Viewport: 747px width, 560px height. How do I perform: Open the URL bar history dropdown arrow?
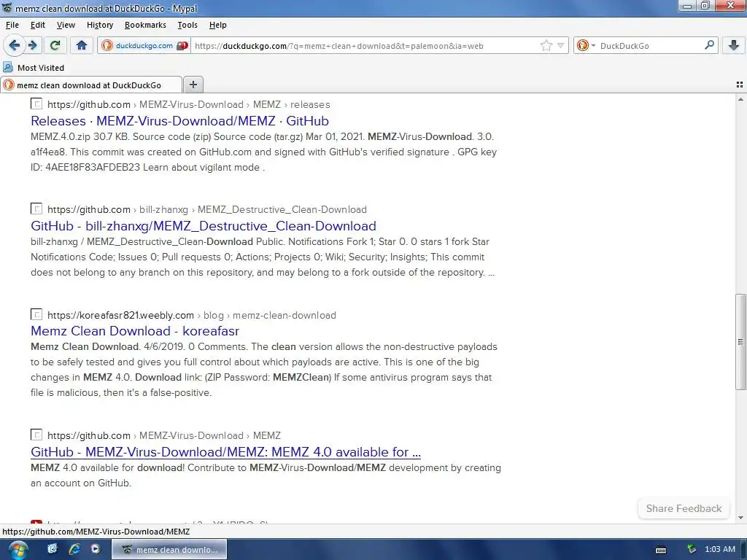(561, 46)
